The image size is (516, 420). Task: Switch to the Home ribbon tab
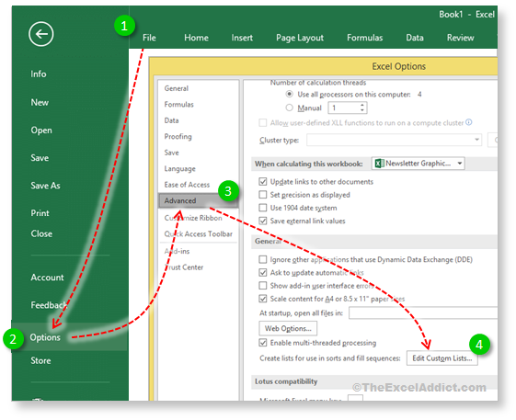[196, 38]
